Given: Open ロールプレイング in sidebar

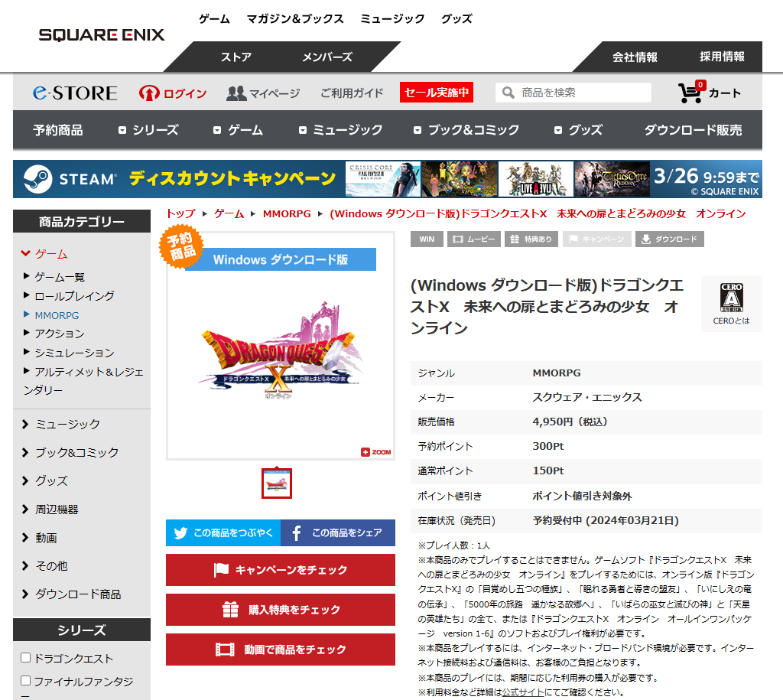Looking at the screenshot, I should (x=74, y=296).
